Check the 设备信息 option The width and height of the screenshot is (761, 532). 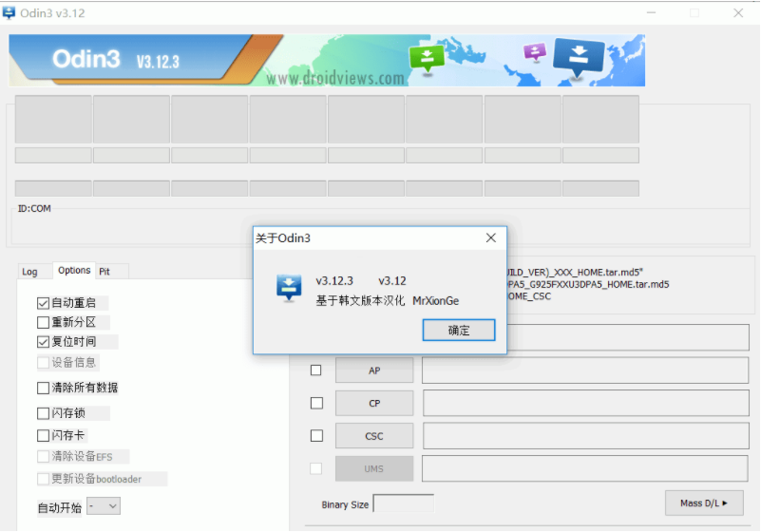(x=43, y=363)
